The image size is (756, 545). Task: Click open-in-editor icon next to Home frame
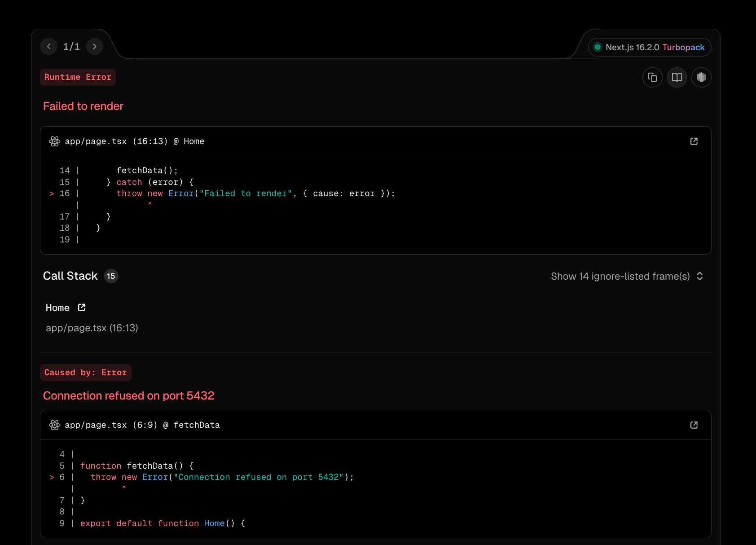[x=82, y=308]
